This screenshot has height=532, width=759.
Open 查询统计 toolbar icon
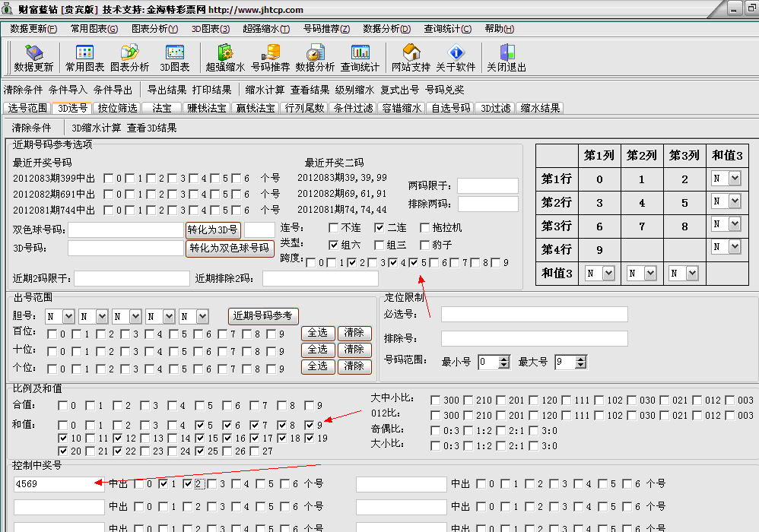coord(360,58)
